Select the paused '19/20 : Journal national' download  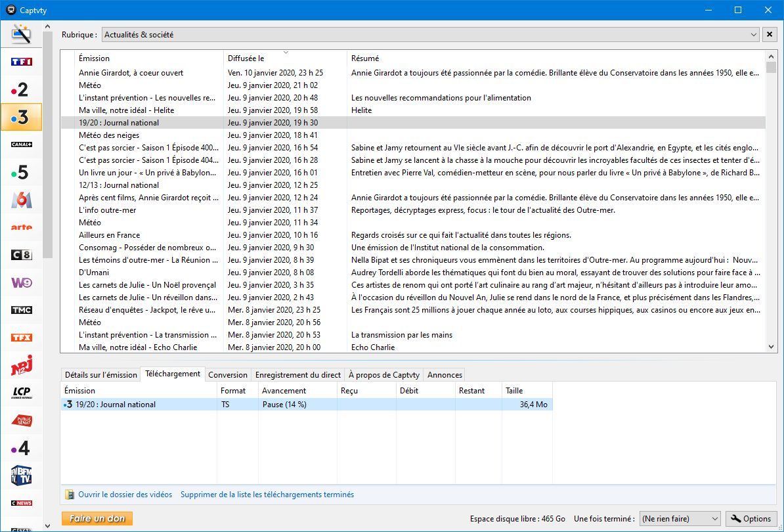coord(116,405)
